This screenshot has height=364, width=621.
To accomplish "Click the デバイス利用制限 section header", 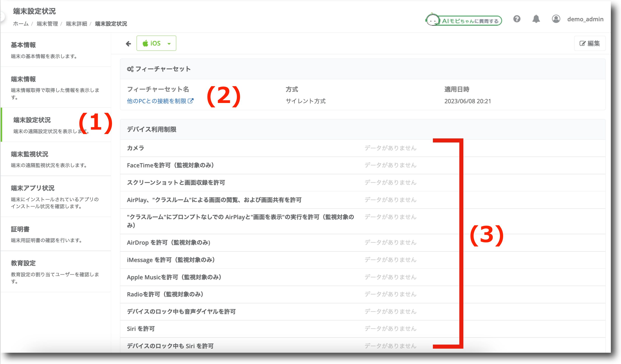I will [x=362, y=129].
